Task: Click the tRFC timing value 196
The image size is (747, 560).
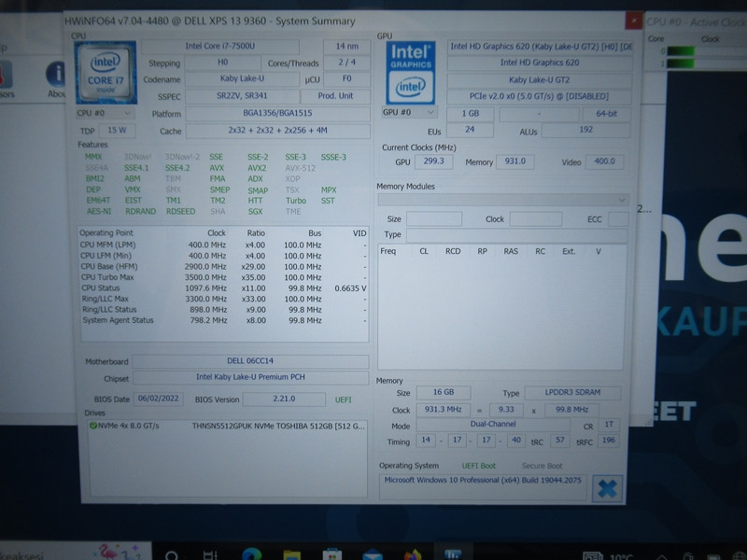Action: (609, 440)
